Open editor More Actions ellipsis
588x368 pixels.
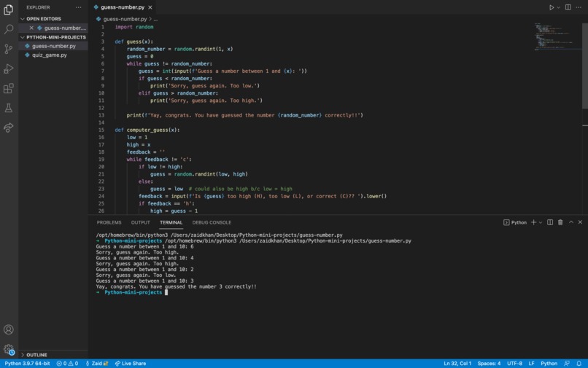pyautogui.click(x=579, y=7)
